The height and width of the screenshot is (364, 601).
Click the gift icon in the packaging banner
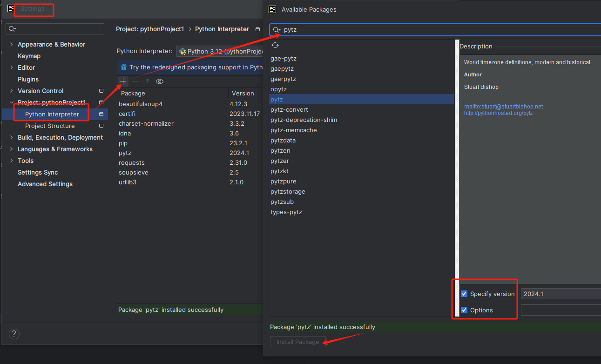[x=123, y=67]
